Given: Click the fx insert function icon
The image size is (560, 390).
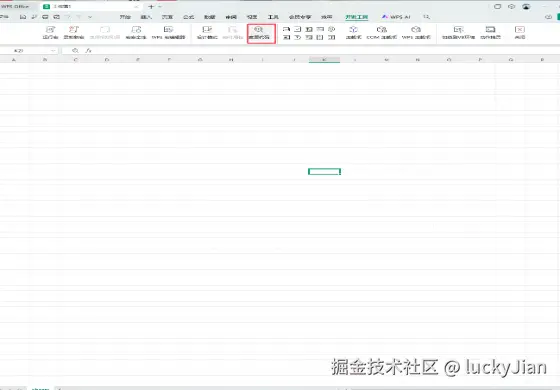Looking at the screenshot, I should pyautogui.click(x=88, y=51).
